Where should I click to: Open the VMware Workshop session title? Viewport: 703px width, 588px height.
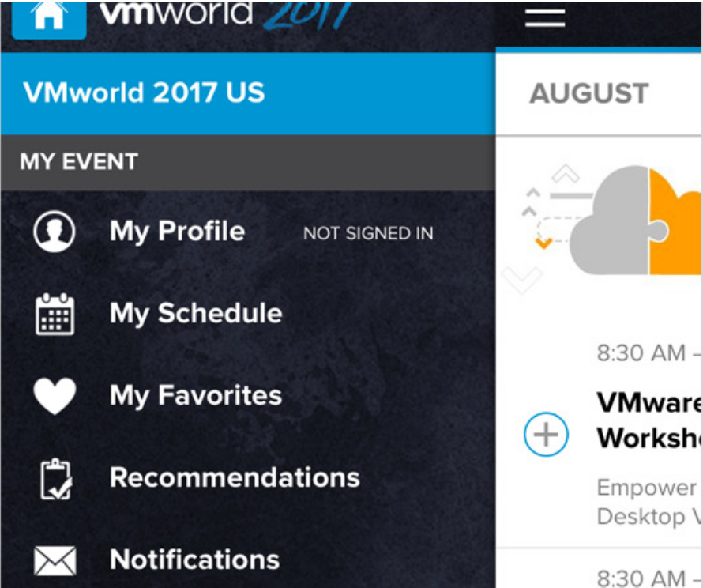[649, 420]
